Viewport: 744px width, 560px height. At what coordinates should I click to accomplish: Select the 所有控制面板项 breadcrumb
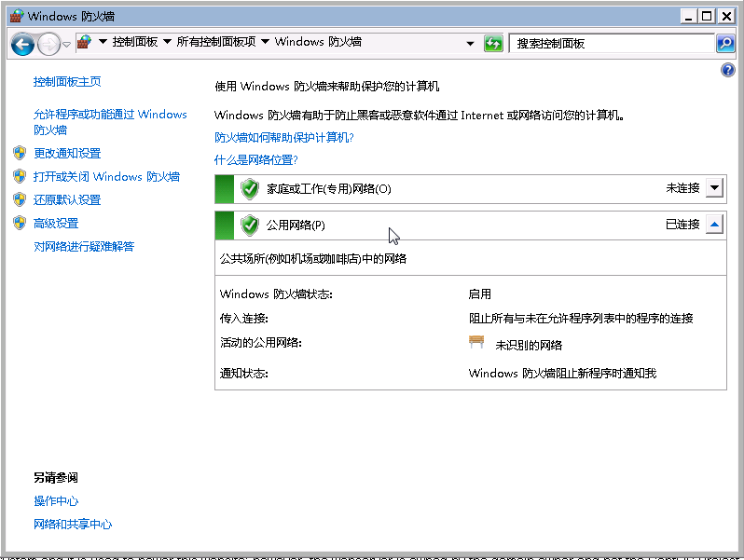[x=216, y=42]
